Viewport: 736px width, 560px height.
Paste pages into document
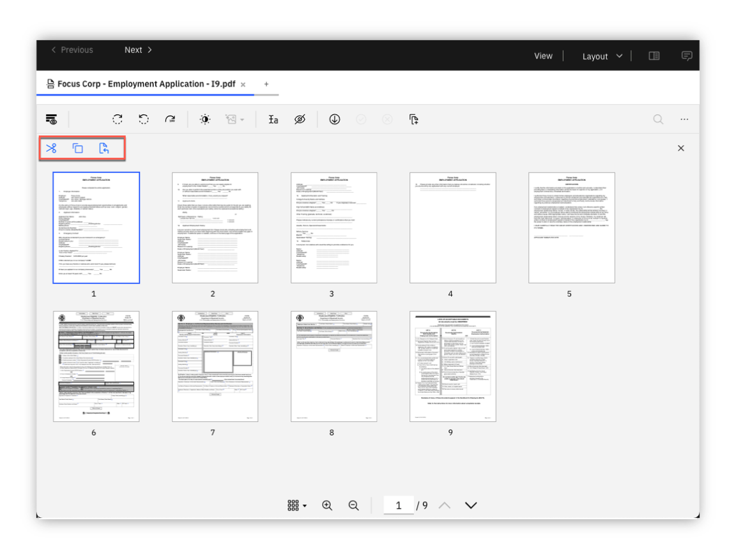tap(103, 148)
